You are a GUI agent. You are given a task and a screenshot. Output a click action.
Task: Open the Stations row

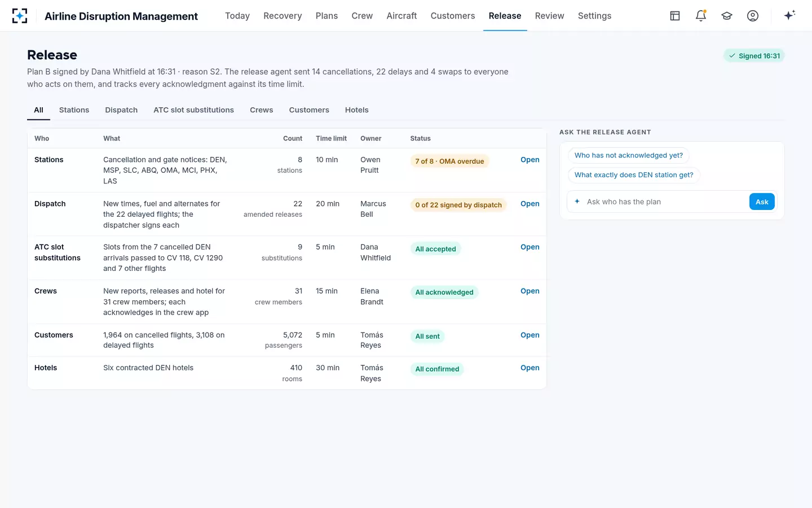click(x=530, y=160)
